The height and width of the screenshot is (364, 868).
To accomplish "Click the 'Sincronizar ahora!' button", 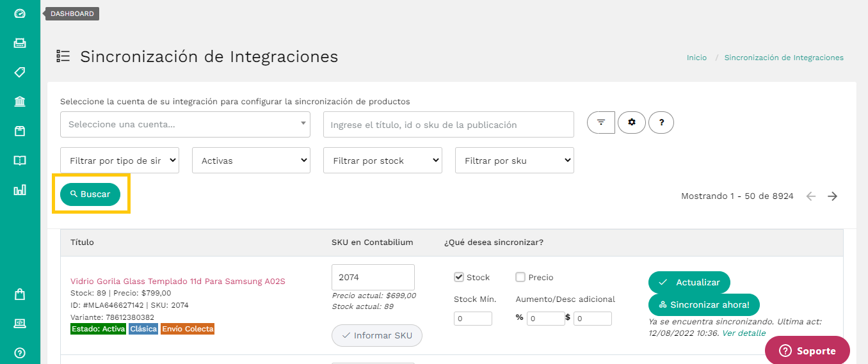I will tap(703, 305).
